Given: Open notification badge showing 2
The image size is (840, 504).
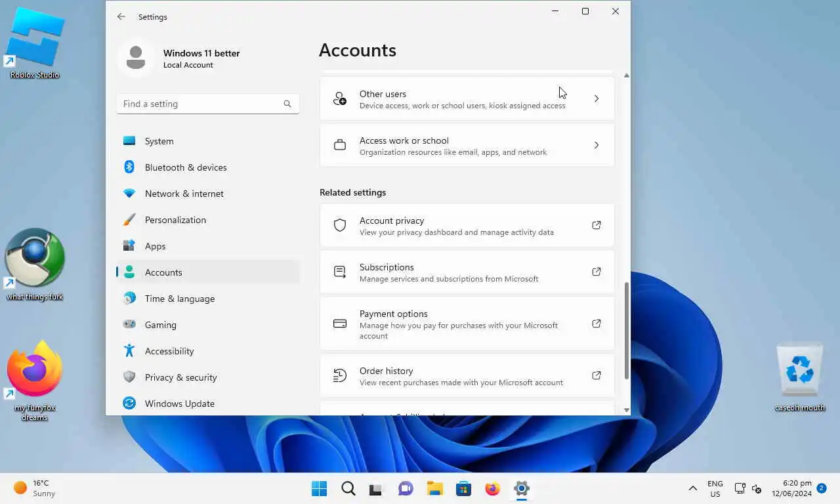Looking at the screenshot, I should pyautogui.click(x=822, y=488).
